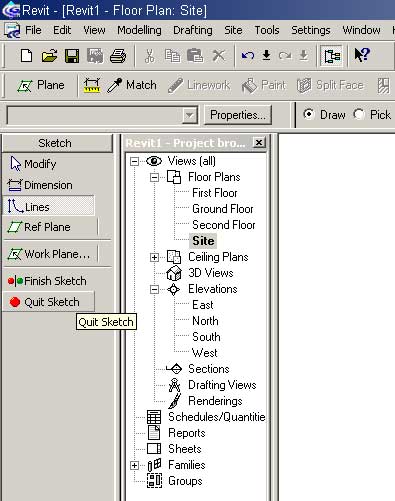Open the Drafting menu
The height and width of the screenshot is (501, 395).
(193, 30)
